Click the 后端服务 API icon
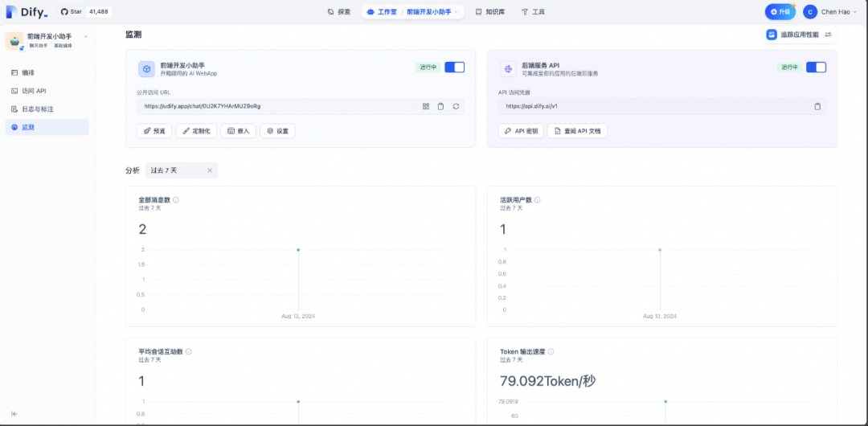Screen dimensions: 868x426 (x=508, y=68)
